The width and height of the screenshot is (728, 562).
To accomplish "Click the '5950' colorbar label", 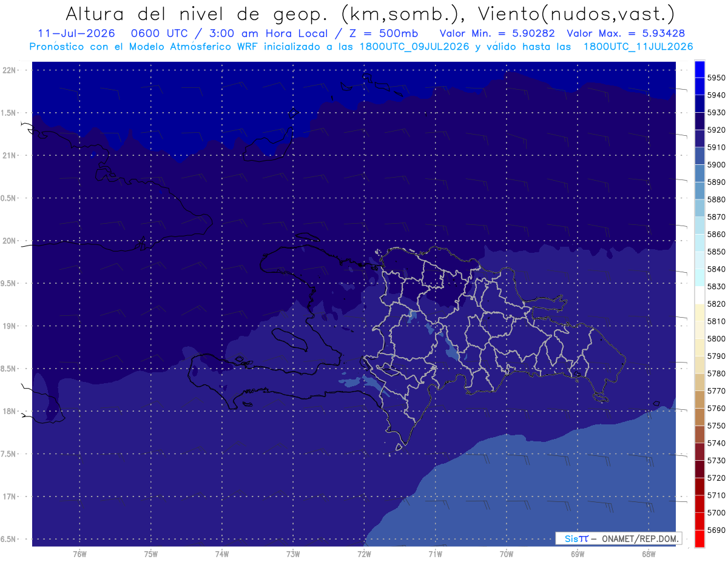I will tap(716, 78).
